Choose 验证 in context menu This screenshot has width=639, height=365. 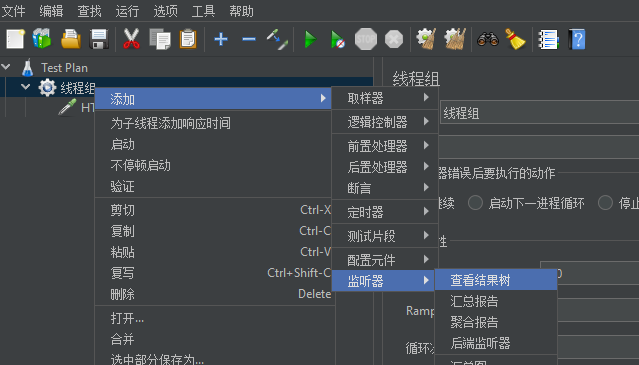pos(213,186)
